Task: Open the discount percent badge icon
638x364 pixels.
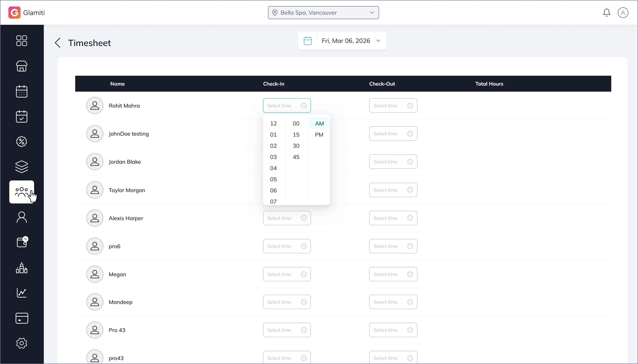Action: [21, 142]
